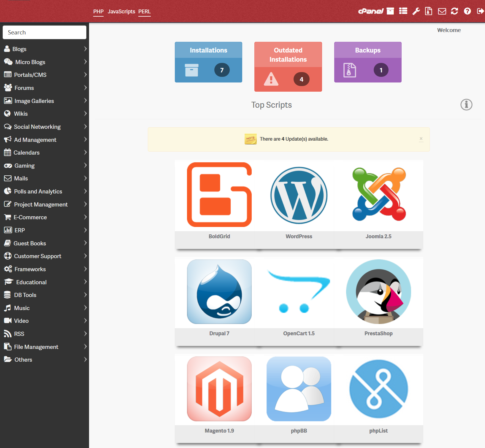The height and width of the screenshot is (448, 485).
Task: Open the PrestaShop puffin logo
Action: 379,292
